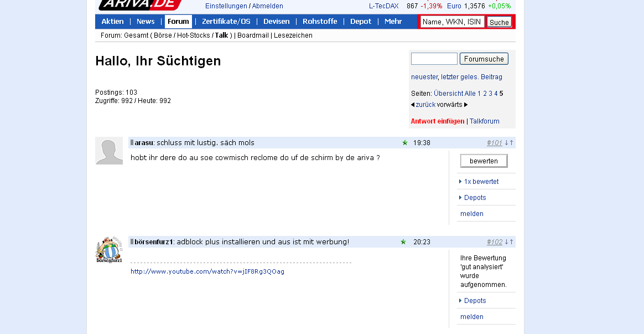Click the Forumsuche button
This screenshot has width=644, height=334.
(x=484, y=59)
